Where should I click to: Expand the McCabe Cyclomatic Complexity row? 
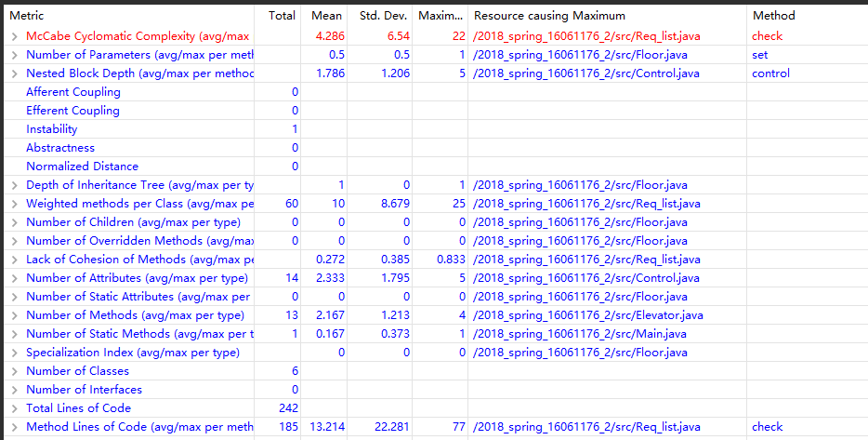[x=14, y=36]
